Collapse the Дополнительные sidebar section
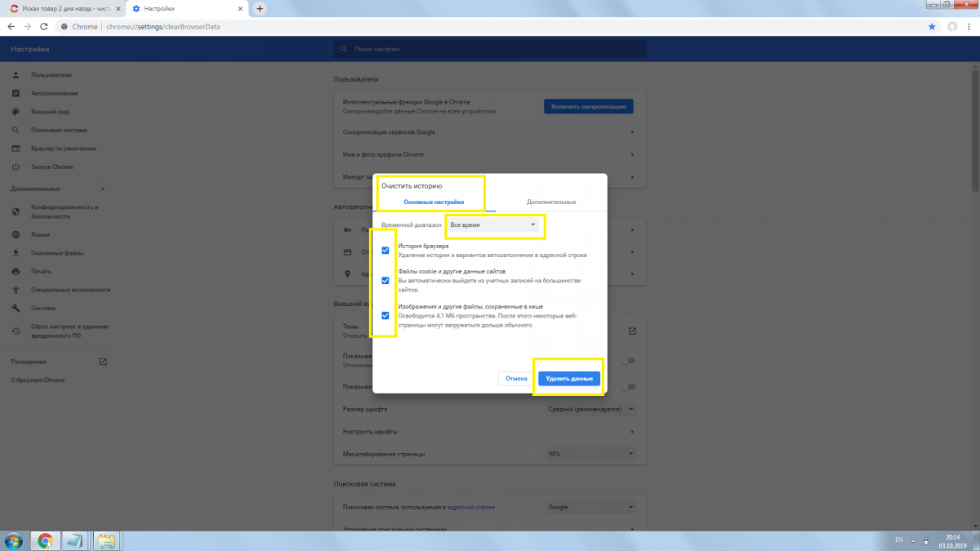980x551 pixels. click(102, 189)
